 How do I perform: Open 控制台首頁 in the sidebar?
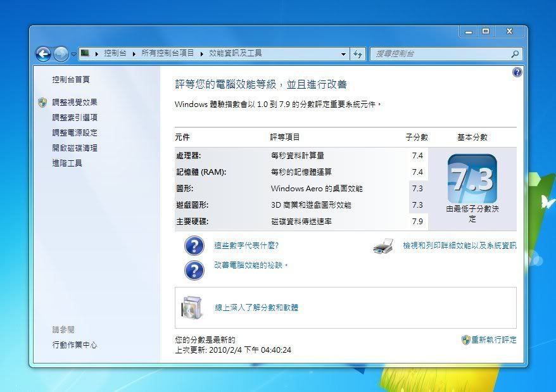[x=71, y=79]
